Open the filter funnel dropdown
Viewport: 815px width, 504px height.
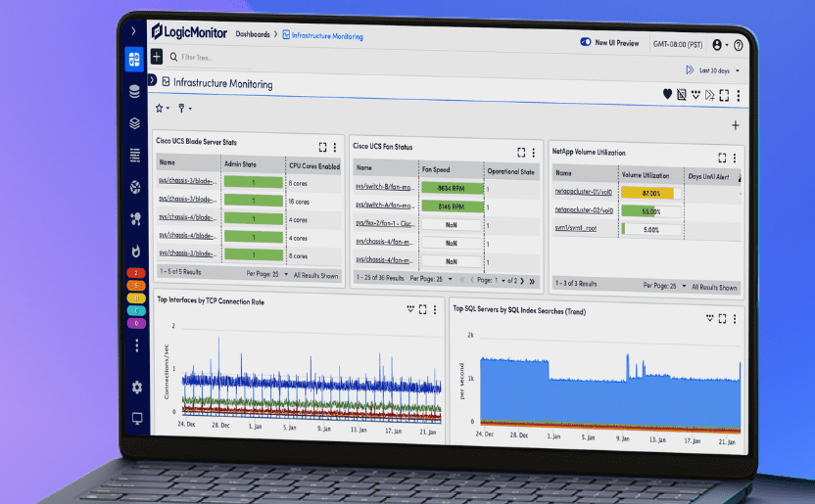tap(184, 108)
